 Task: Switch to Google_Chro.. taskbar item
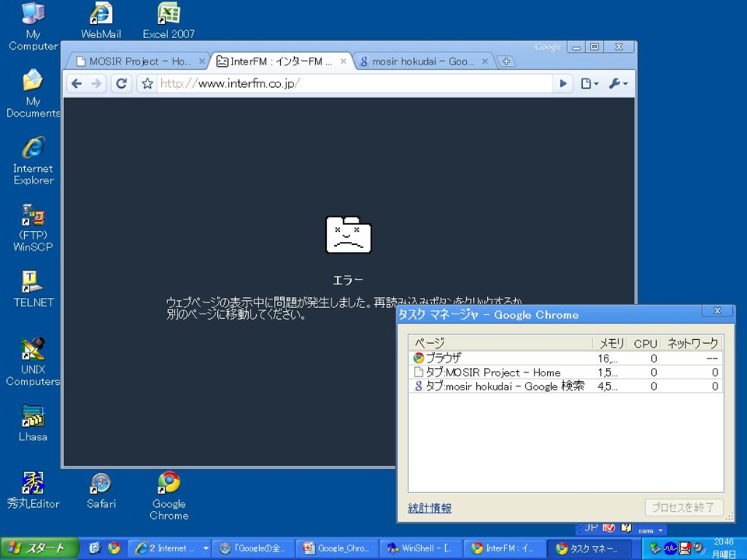coord(337,548)
